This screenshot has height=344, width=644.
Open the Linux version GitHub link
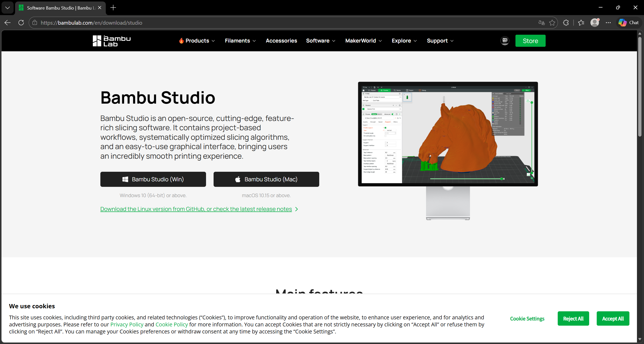(196, 209)
